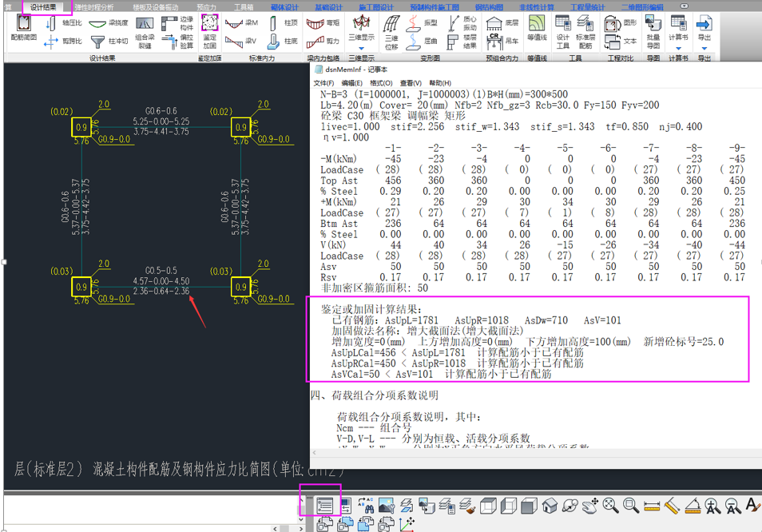Screen dimensions: 762x532
Task: Switch to the 设计结果 tab
Action: point(43,7)
